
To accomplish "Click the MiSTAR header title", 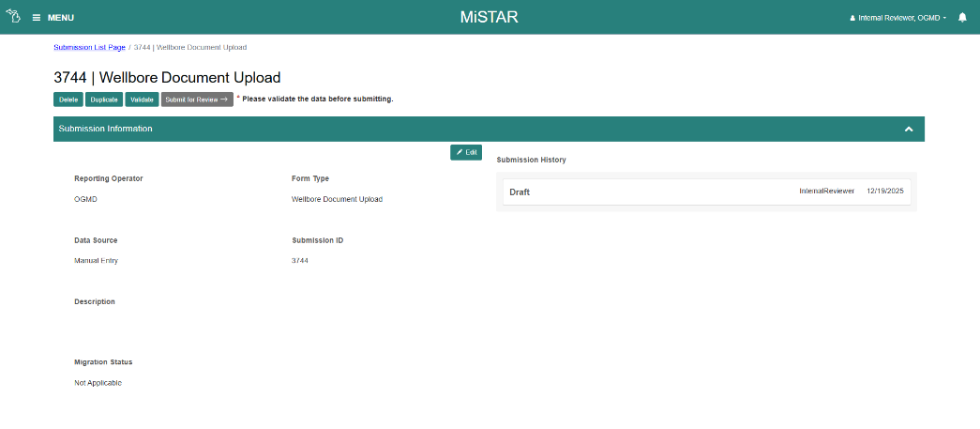I will 490,17.
